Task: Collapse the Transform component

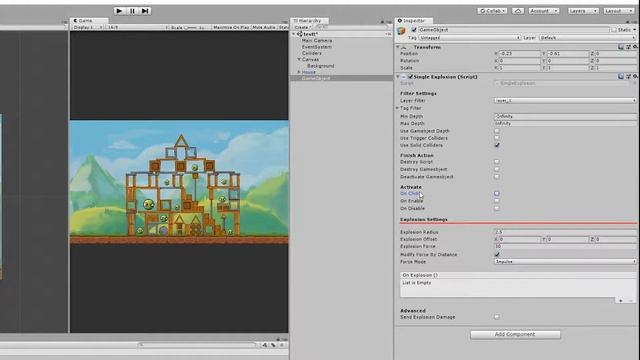Action: click(x=398, y=47)
